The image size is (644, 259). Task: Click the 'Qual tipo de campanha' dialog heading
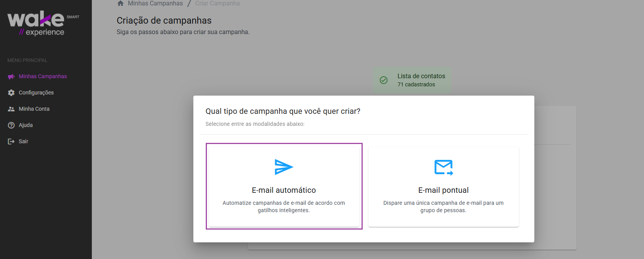pos(283,111)
